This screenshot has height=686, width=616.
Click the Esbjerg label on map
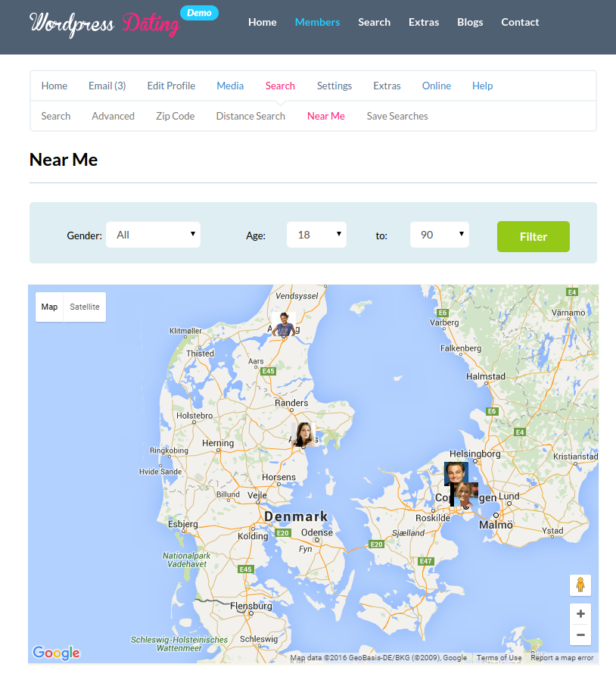[x=182, y=524]
